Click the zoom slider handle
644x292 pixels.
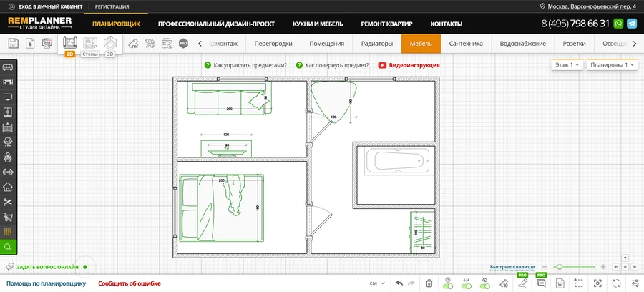tap(558, 266)
